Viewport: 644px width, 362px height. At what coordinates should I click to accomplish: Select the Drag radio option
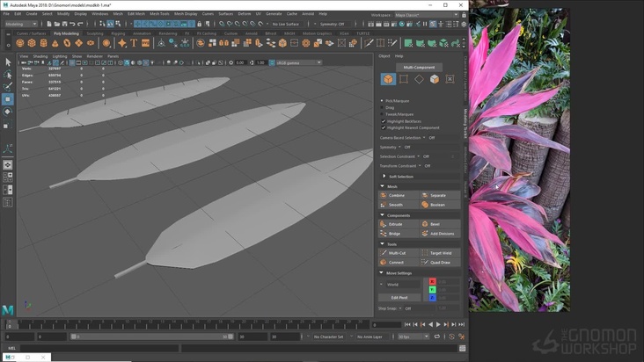tap(383, 107)
